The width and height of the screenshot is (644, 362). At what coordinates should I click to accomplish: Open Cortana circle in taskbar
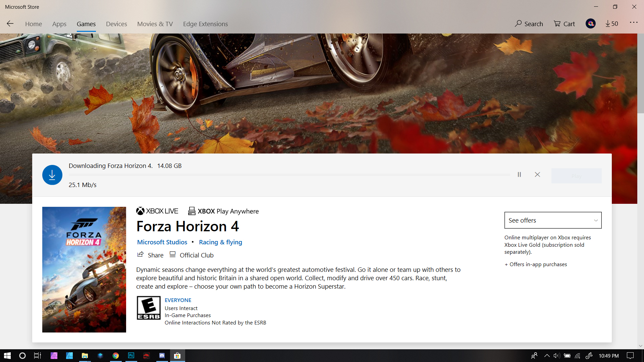[22, 356]
